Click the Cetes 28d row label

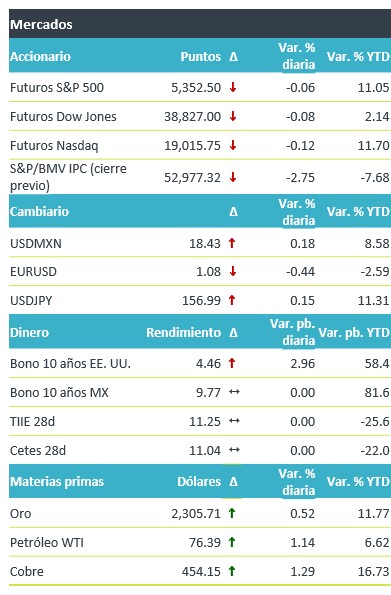[38, 450]
